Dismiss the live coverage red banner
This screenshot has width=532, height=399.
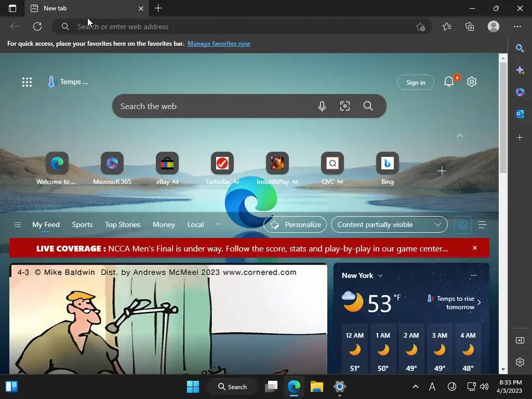pyautogui.click(x=475, y=248)
